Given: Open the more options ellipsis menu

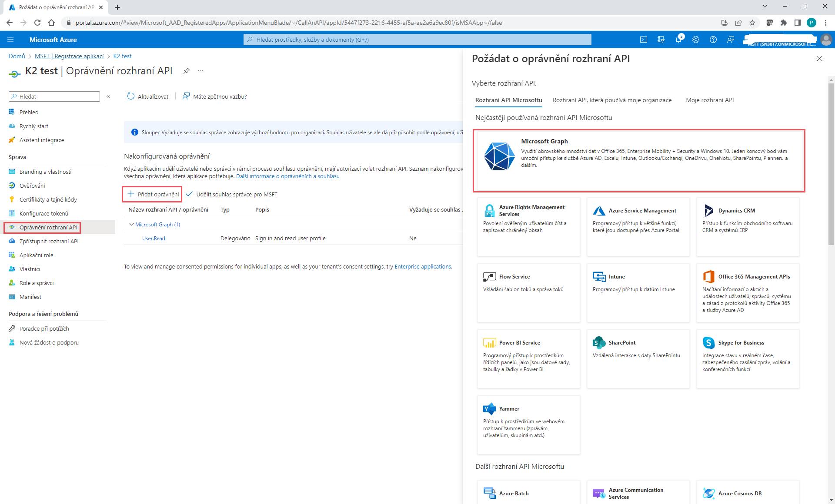Looking at the screenshot, I should pyautogui.click(x=200, y=71).
